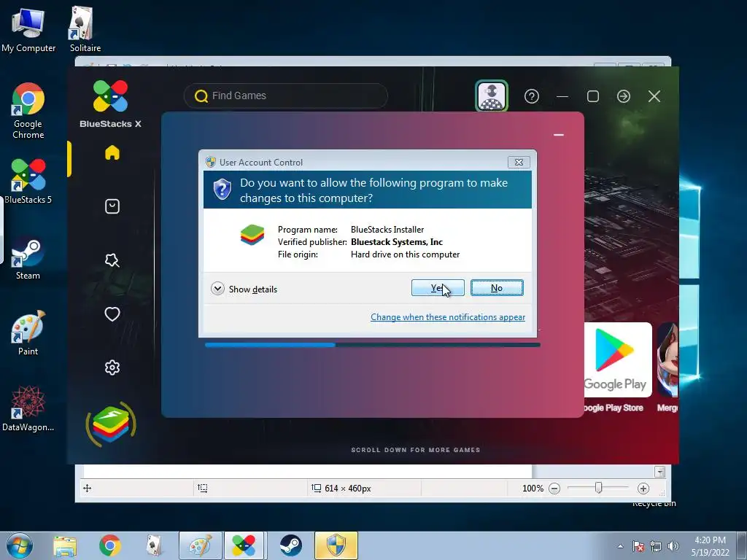Switch to BlueStacks X in taskbar
Screen dimensions: 747x560
(x=244, y=545)
